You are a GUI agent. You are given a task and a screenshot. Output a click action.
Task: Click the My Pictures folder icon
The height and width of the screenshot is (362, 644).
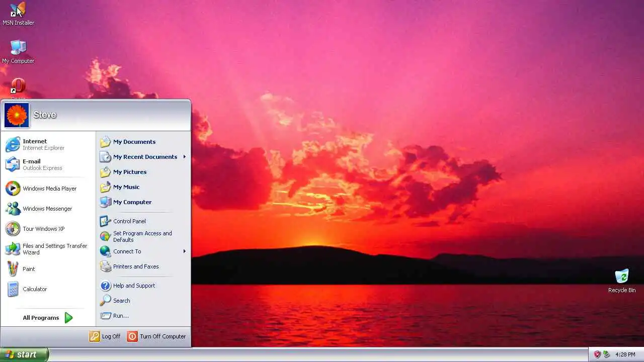[x=105, y=172]
